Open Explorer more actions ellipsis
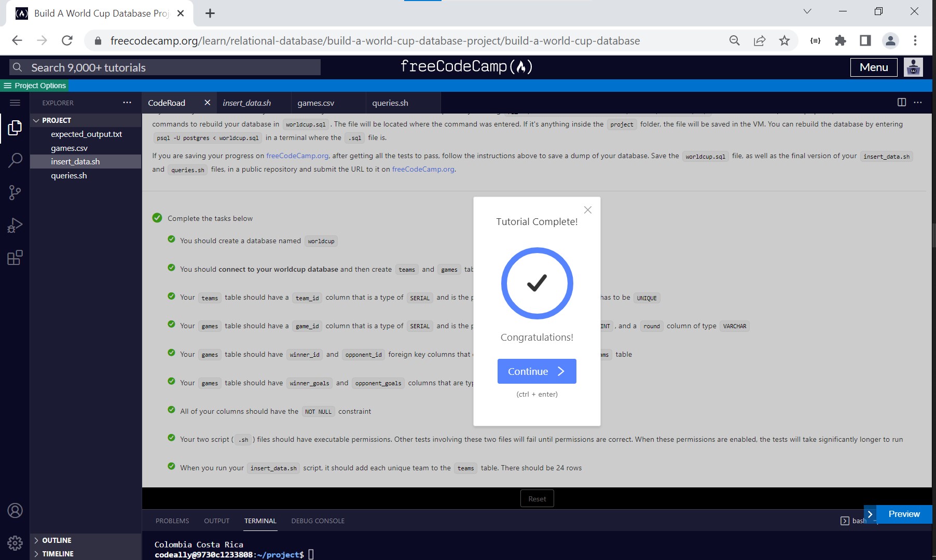The height and width of the screenshot is (560, 936). click(127, 103)
